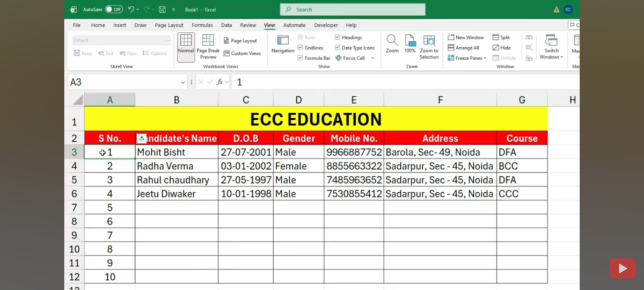Disable the Formula Bar checkbox

(301, 58)
